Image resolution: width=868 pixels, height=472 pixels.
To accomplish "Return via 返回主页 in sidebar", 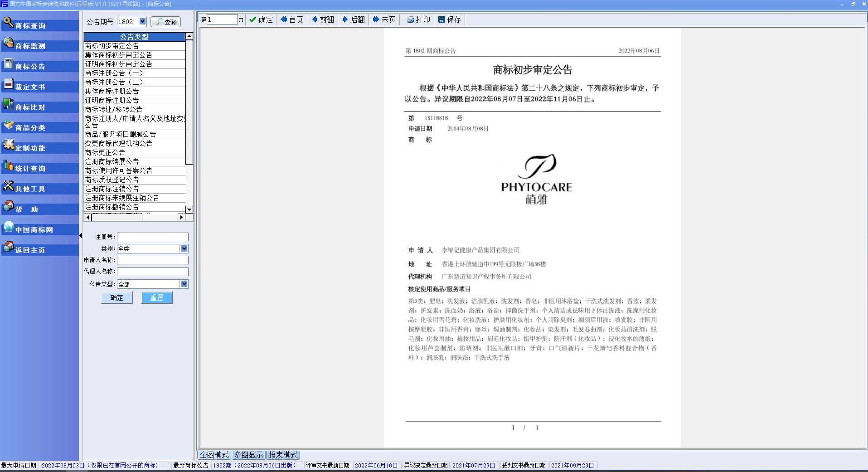I will [x=40, y=248].
